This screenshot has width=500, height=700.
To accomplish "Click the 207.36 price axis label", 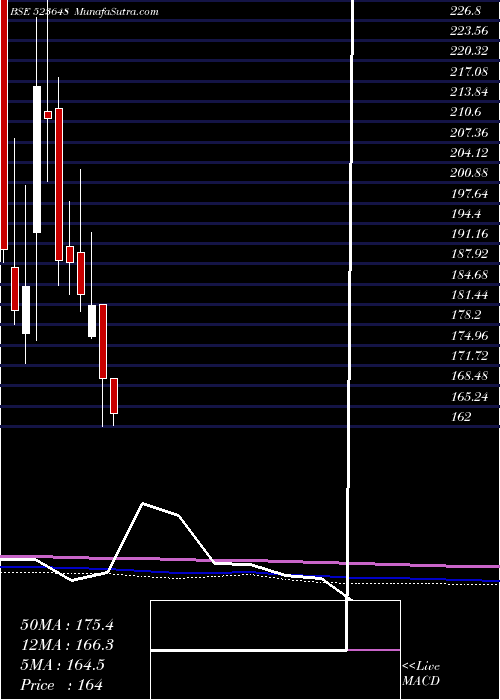I will pos(469,133).
